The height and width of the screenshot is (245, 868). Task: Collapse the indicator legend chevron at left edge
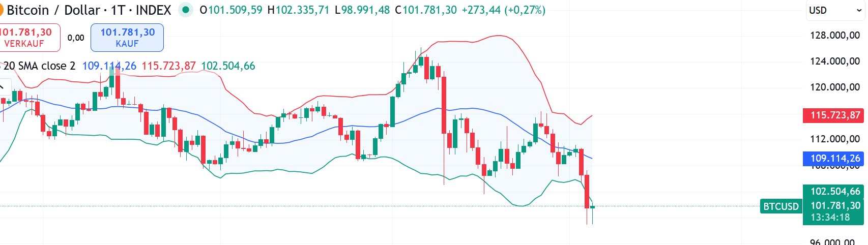tap(2, 87)
